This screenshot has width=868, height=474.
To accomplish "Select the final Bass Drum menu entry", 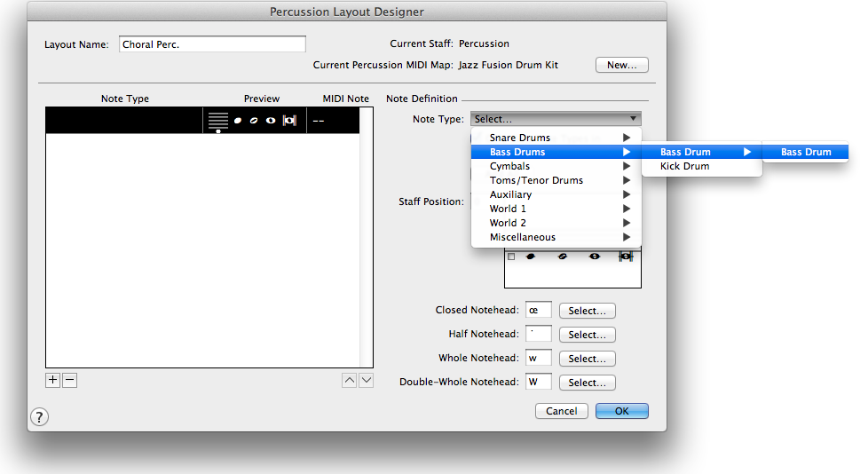I will [806, 152].
